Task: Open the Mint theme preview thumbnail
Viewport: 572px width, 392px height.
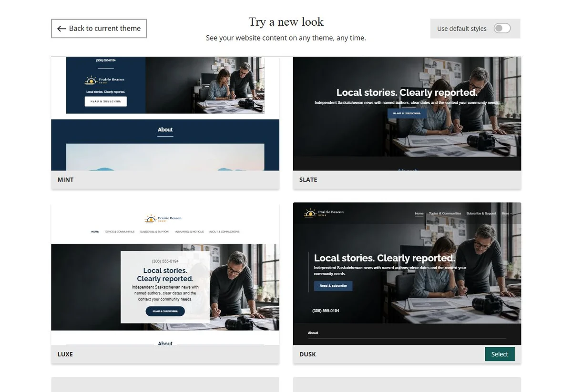Action: point(165,114)
